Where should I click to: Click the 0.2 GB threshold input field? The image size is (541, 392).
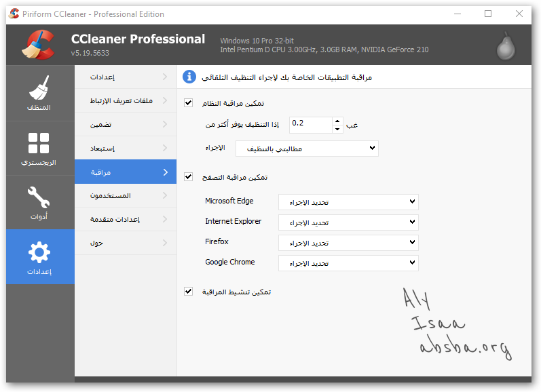310,124
